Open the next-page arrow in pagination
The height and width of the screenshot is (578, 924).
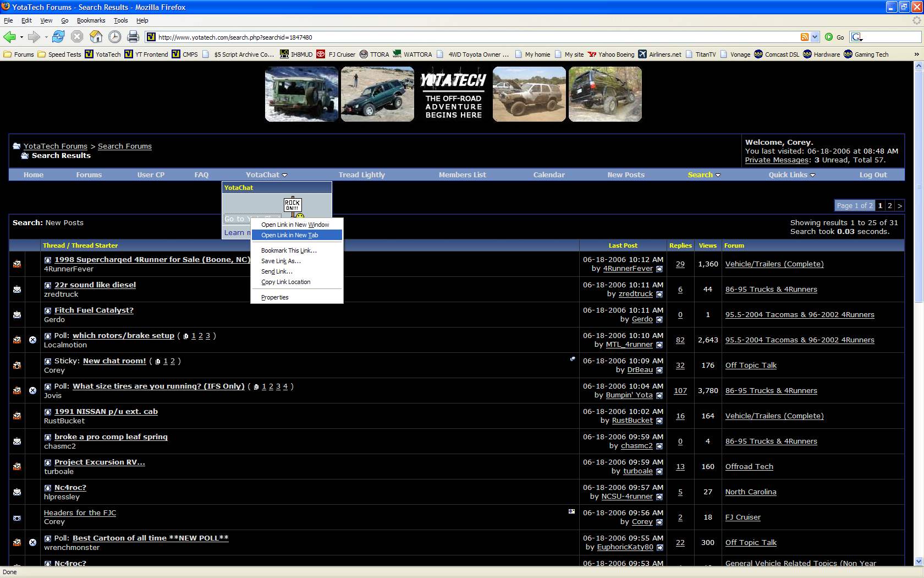900,205
